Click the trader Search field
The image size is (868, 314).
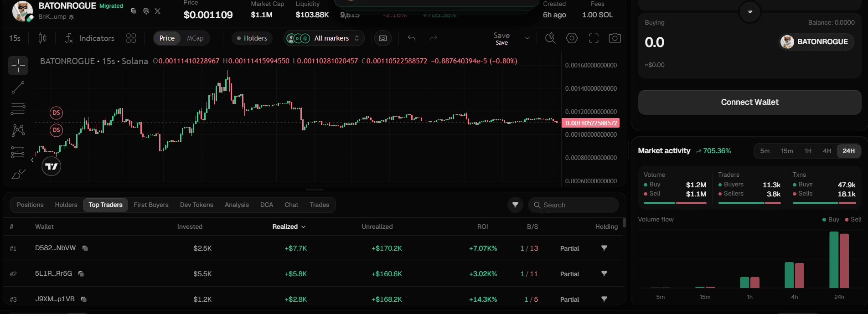click(573, 205)
